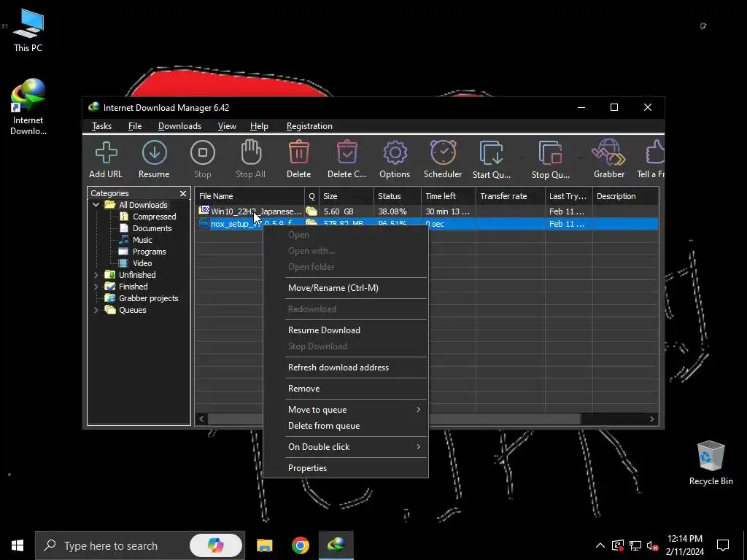Open the Windows Start menu
The width and height of the screenshot is (747, 560).
[x=18, y=545]
